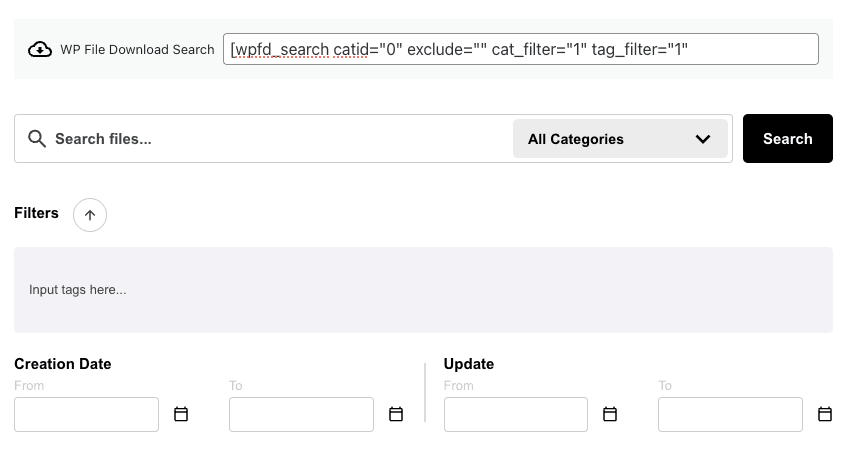
Task: Click the Update From date field
Action: pyautogui.click(x=515, y=414)
